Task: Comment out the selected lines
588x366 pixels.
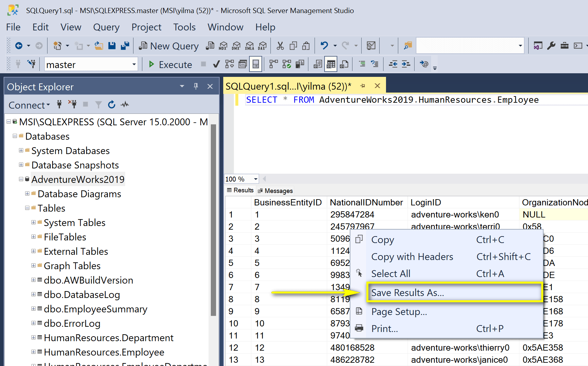Action: pos(362,64)
